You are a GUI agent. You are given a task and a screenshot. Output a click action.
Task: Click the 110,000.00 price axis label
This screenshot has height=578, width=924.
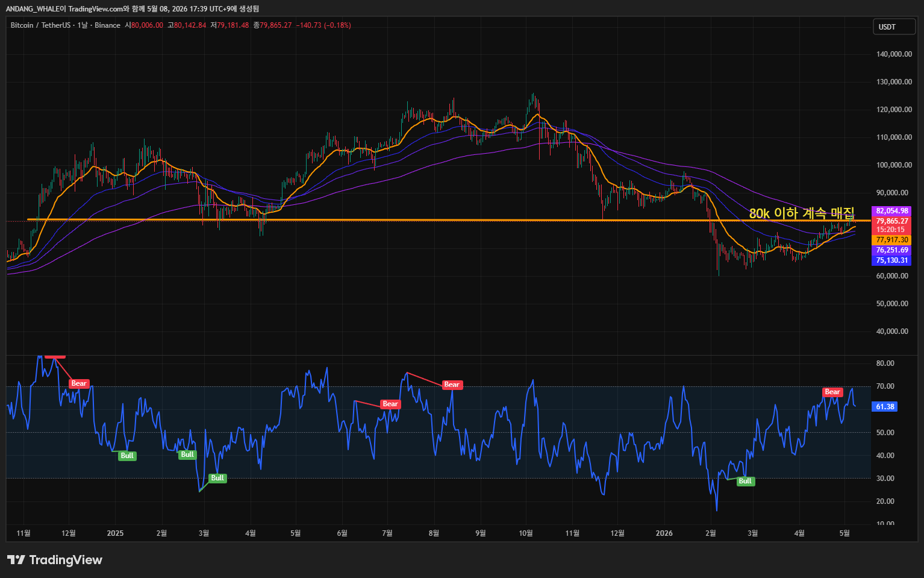coord(894,137)
